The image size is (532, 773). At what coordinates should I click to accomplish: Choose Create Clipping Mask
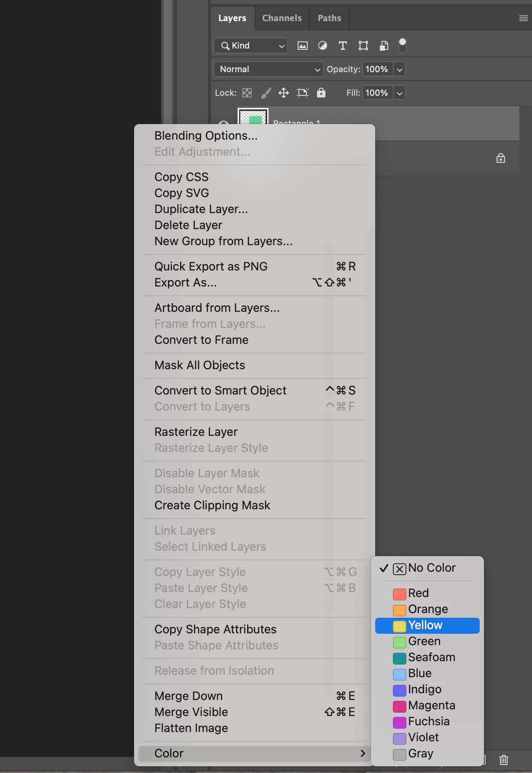click(x=255, y=505)
